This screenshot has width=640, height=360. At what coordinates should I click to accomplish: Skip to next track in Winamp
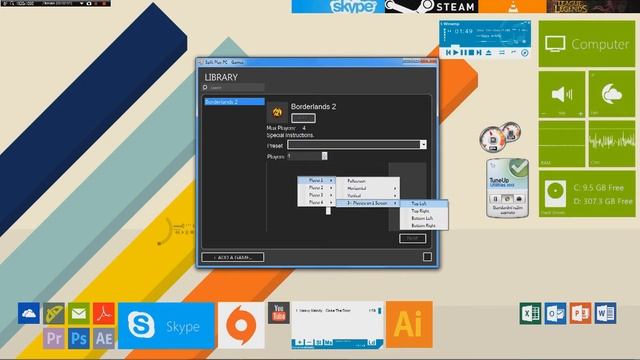(x=479, y=53)
